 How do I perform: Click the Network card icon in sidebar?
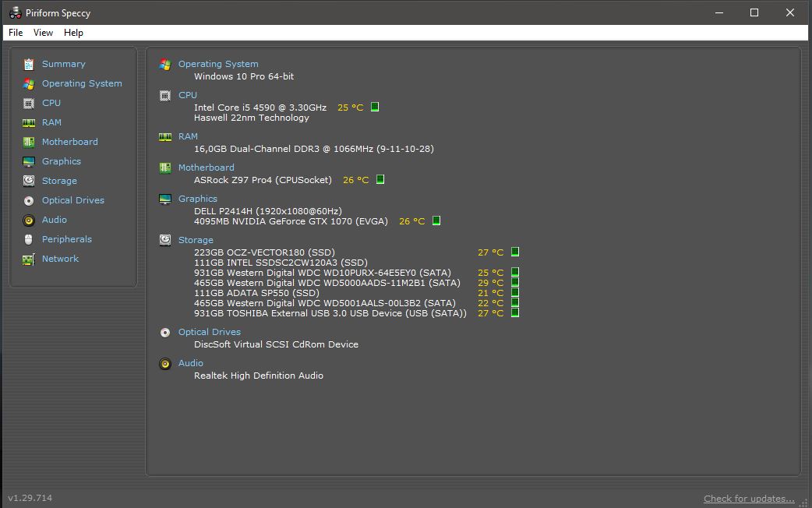tap(29, 259)
